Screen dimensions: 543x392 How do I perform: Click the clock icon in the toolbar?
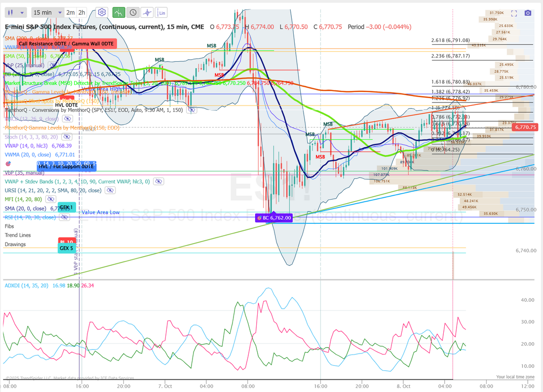[x=133, y=12]
